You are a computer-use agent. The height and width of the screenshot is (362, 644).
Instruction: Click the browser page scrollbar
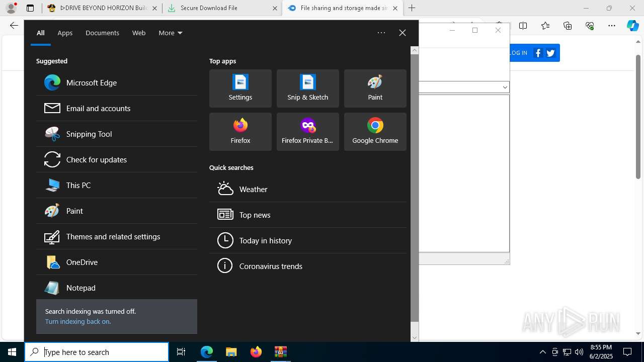click(638, 117)
